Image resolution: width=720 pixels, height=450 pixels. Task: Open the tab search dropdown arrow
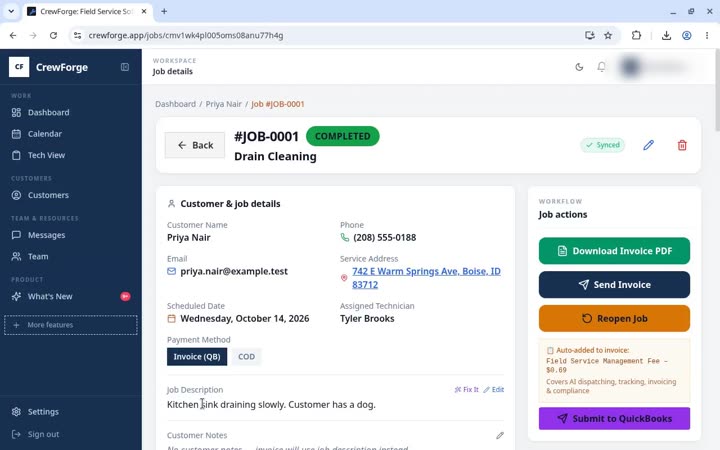[11, 11]
